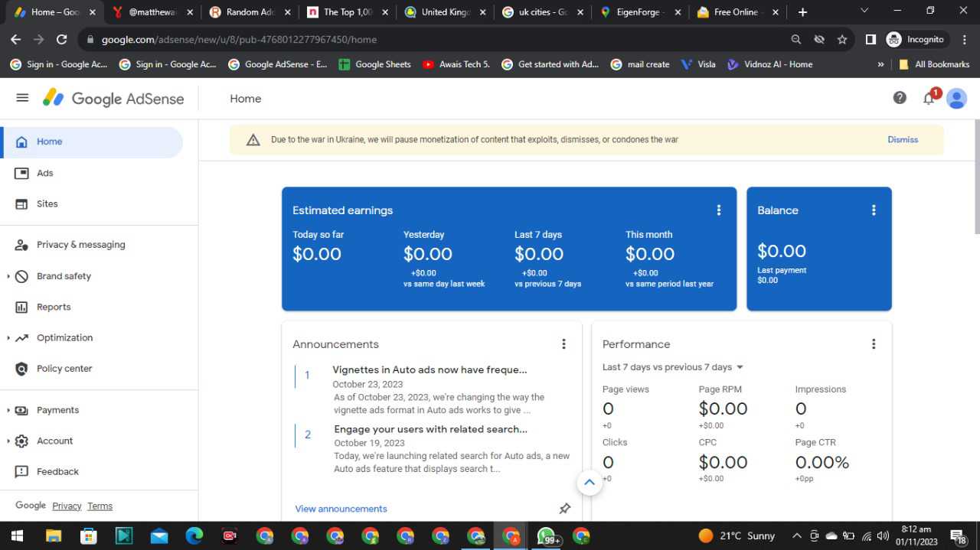Open a new browser tab with plus button
This screenshot has width=980, height=550.
pyautogui.click(x=802, y=12)
